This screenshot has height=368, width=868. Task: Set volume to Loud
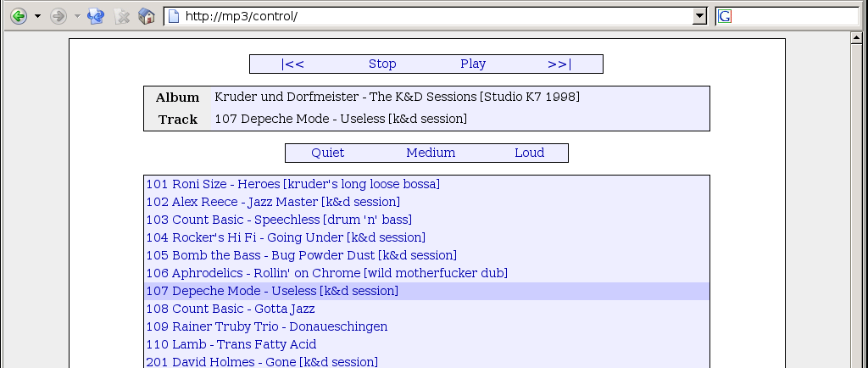coord(529,153)
